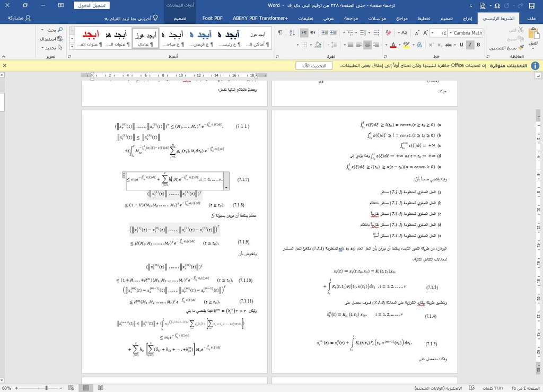Click the equation (7.1.7) box in the document
The width and height of the screenshot is (543, 392).
(175, 181)
